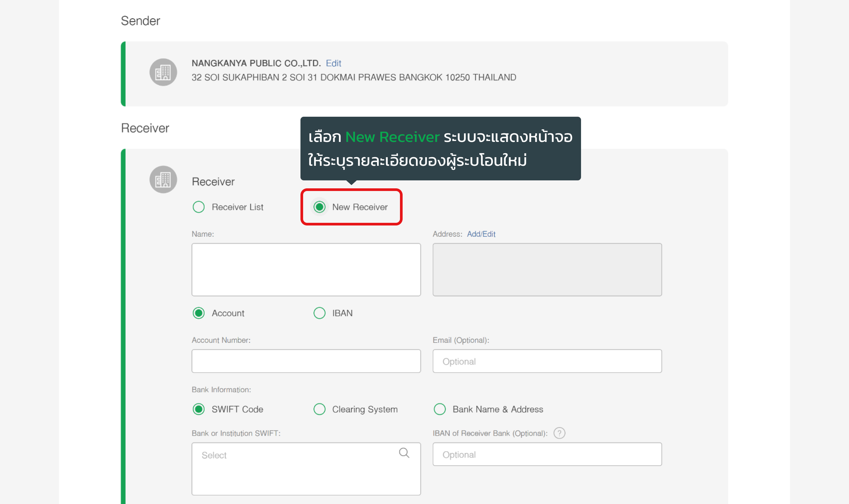Click the Account Number: label
849x504 pixels.
coord(221,340)
